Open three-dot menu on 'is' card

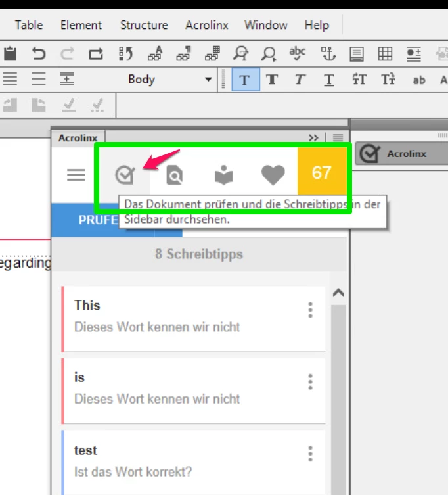pos(311,382)
